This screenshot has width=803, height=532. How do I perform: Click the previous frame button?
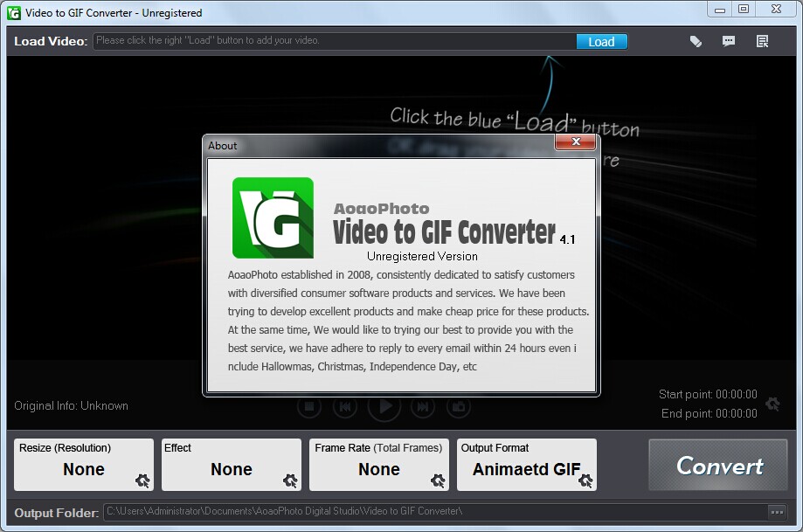(345, 406)
